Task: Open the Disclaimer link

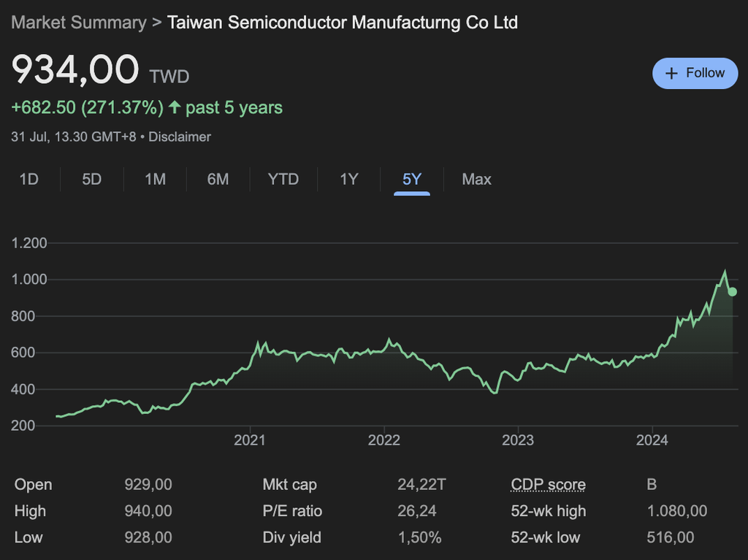Action: [180, 137]
